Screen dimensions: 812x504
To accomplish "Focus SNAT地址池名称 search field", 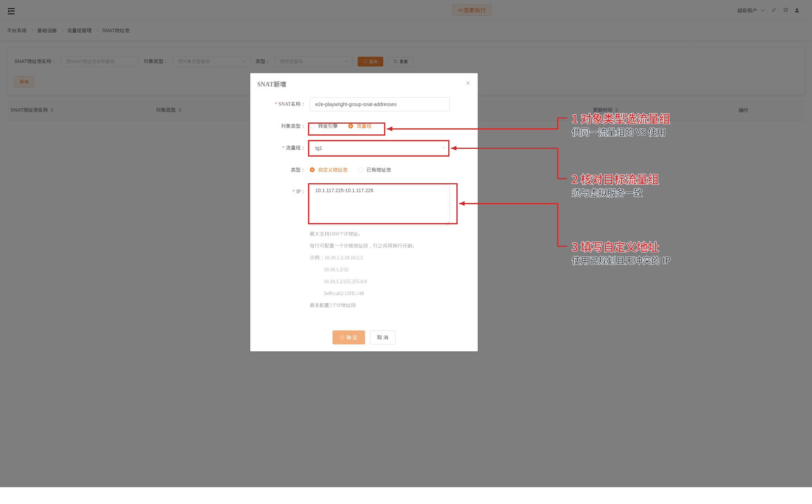I will tap(99, 61).
